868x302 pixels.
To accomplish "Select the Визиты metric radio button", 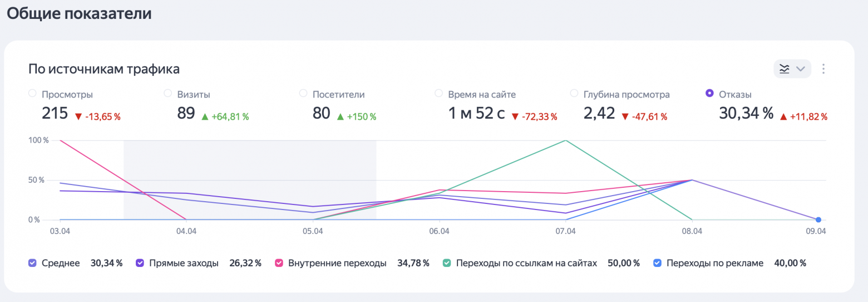I will pyautogui.click(x=167, y=94).
